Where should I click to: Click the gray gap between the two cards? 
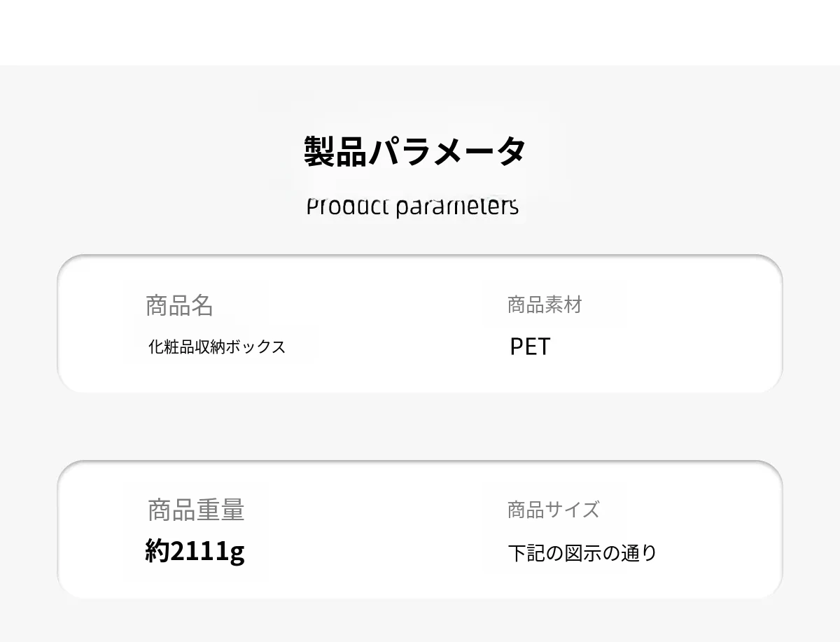pyautogui.click(x=420, y=426)
